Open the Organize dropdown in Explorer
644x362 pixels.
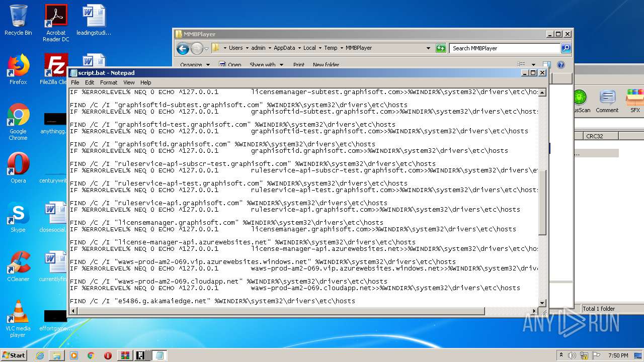coord(194,65)
